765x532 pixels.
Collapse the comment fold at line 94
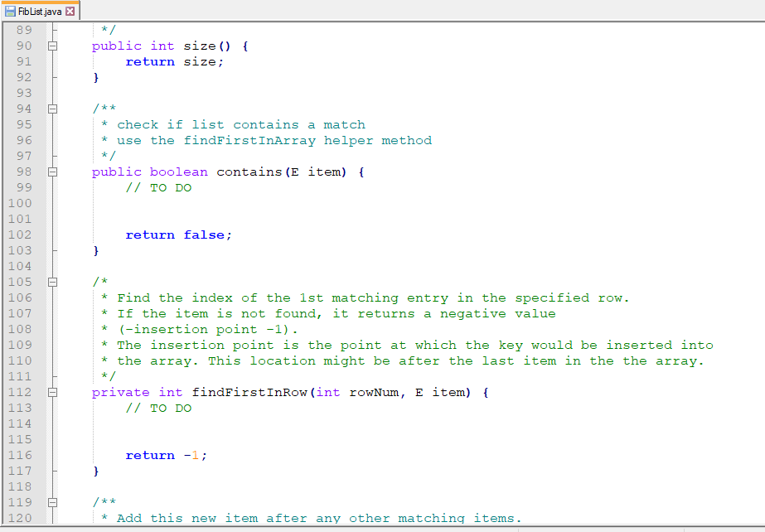pyautogui.click(x=53, y=109)
